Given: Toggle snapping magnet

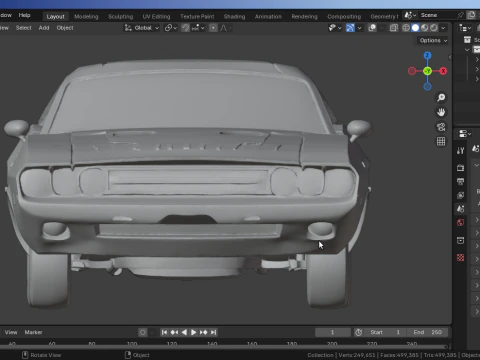Looking at the screenshot, I should coord(186,28).
